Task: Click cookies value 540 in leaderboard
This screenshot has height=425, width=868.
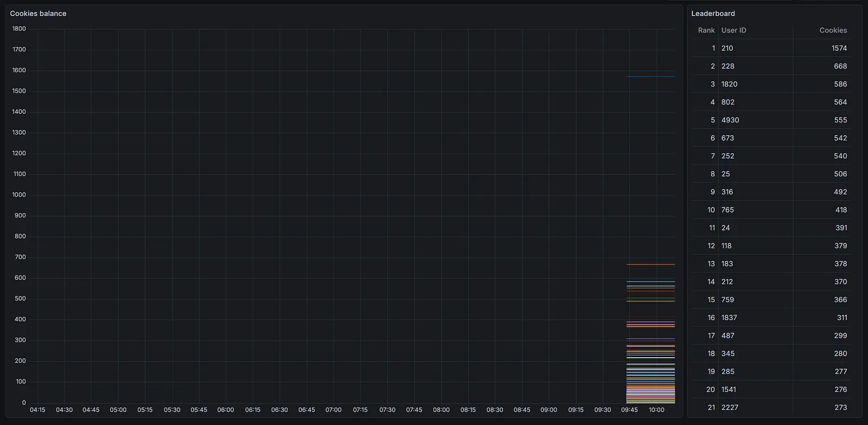Action: click(x=840, y=156)
